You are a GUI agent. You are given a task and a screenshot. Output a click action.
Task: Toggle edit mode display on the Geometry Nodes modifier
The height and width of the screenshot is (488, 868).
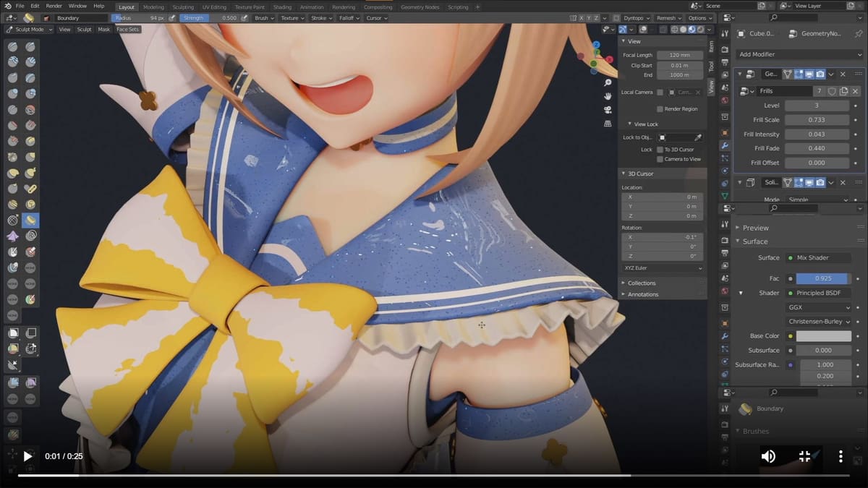798,74
